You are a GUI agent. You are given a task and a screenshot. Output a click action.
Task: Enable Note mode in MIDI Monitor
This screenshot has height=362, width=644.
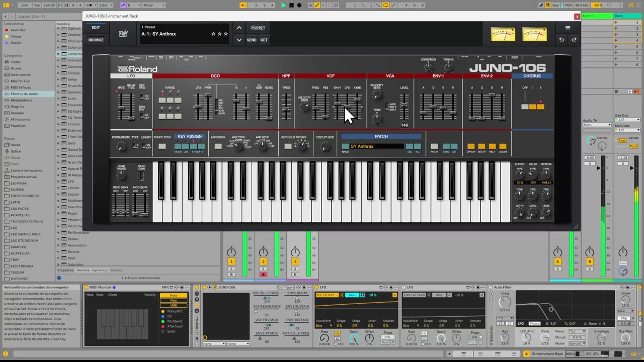pyautogui.click(x=174, y=296)
